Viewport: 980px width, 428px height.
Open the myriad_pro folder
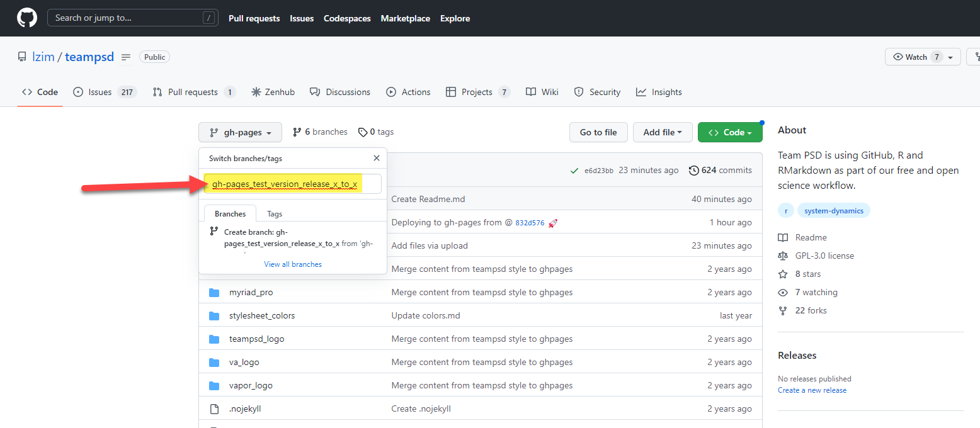(251, 292)
